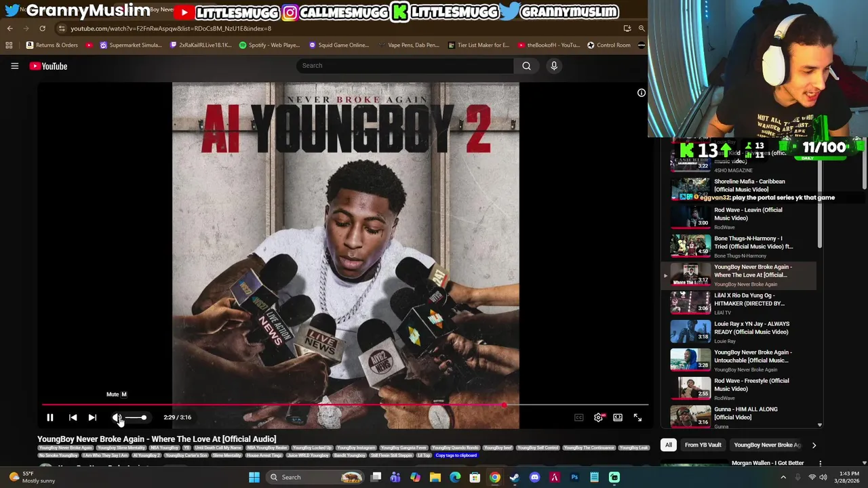Select the All filter chip

pos(668,445)
